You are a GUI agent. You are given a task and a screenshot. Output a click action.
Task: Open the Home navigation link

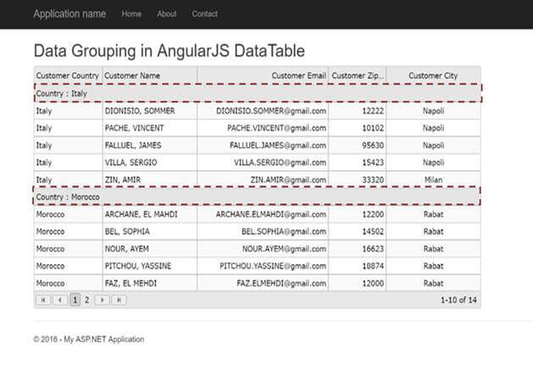pos(131,14)
